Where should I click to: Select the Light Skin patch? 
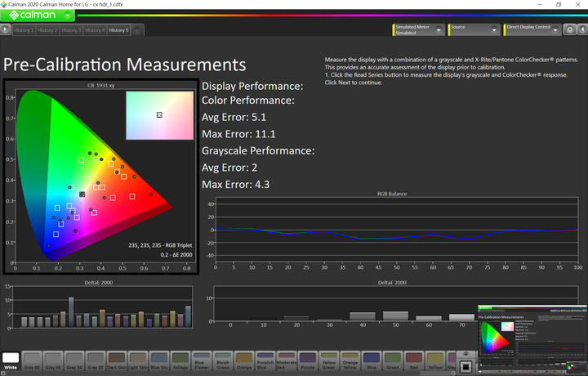[138, 361]
